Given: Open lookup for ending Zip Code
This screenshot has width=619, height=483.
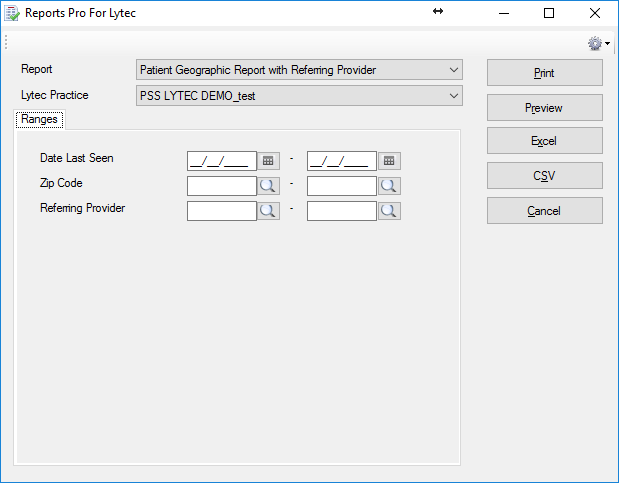Looking at the screenshot, I should pos(389,186).
